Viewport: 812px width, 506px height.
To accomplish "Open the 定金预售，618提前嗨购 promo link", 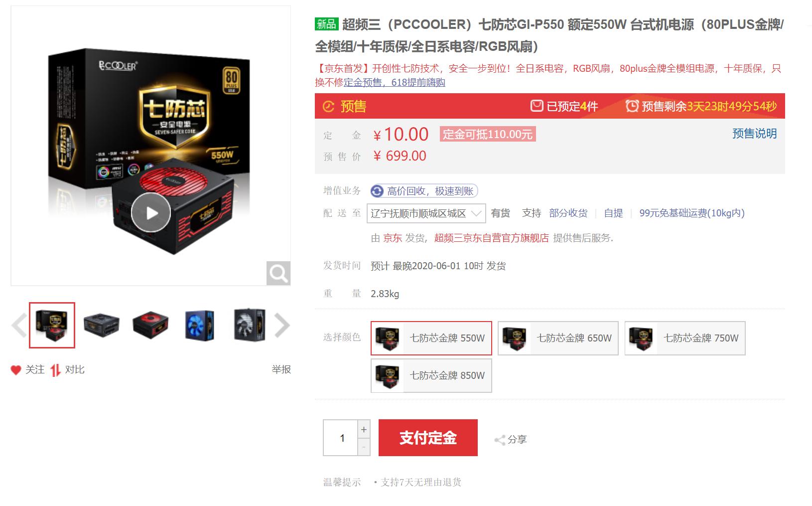I will pyautogui.click(x=394, y=82).
